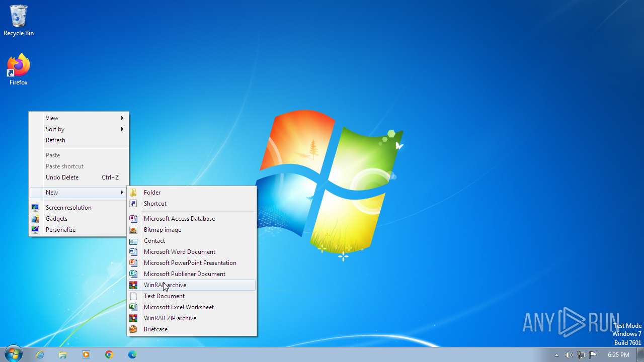Click the Publisher Document icon
Viewport: 644px width, 362px height.
(133, 274)
